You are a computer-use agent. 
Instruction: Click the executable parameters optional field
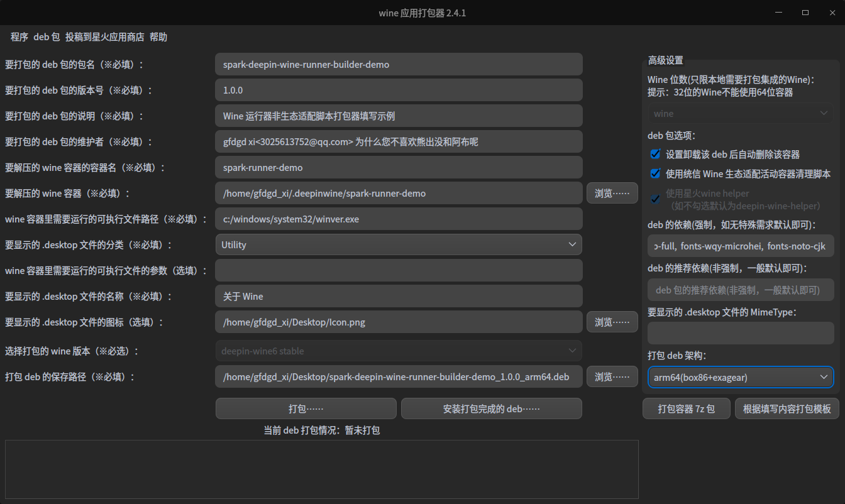pyautogui.click(x=399, y=270)
